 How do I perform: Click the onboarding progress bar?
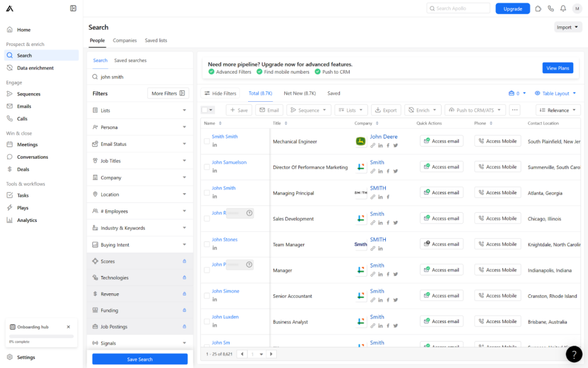41,336
